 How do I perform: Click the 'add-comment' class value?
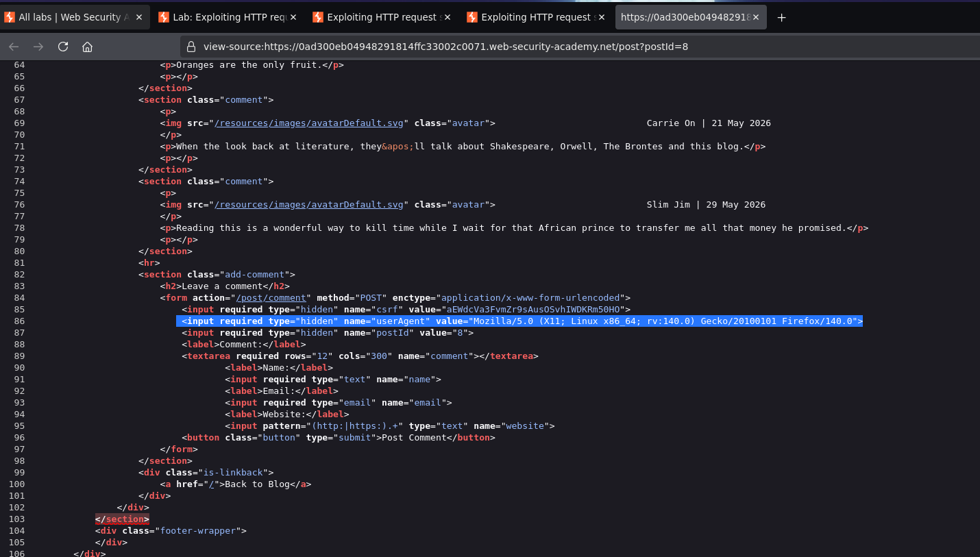click(255, 275)
